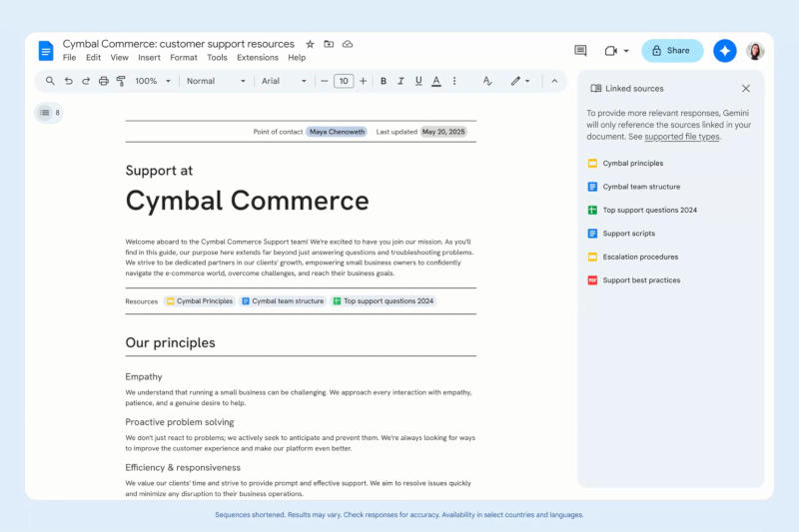This screenshot has width=799, height=532.
Task: Open the Extensions menu
Action: click(258, 58)
